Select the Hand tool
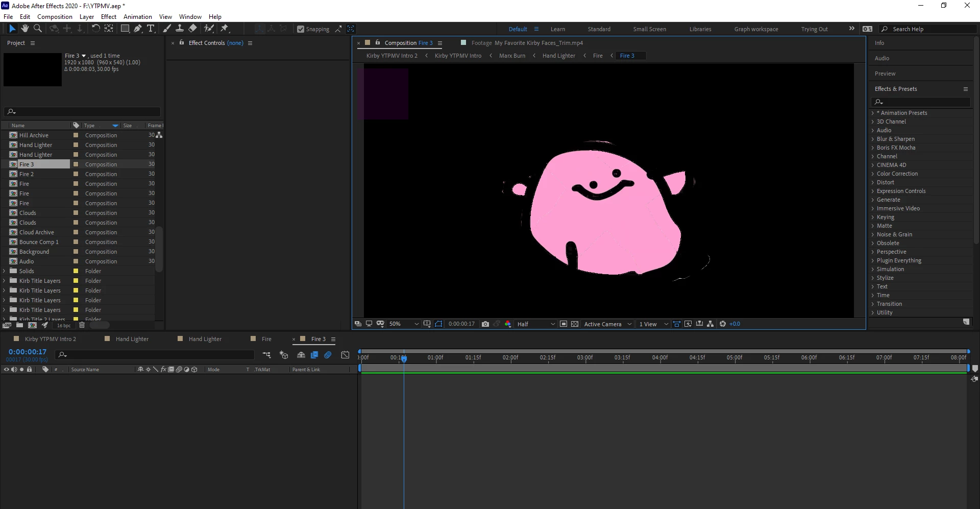The height and width of the screenshot is (509, 980). [24, 29]
